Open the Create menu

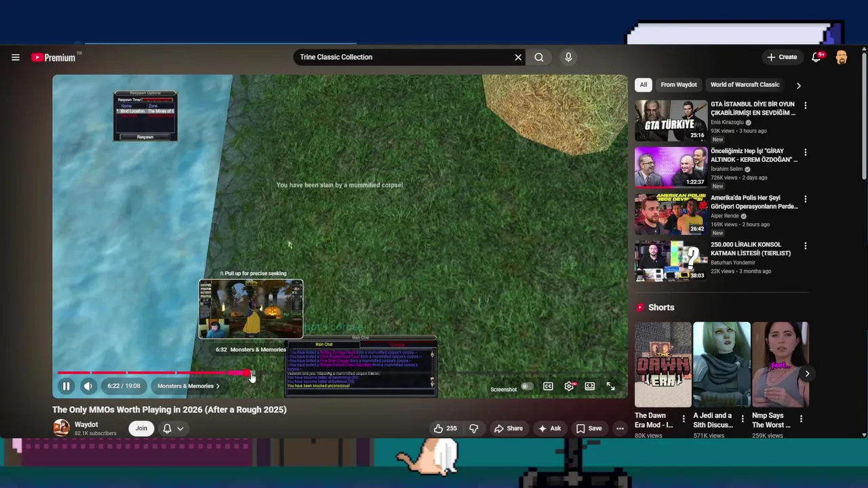point(782,57)
